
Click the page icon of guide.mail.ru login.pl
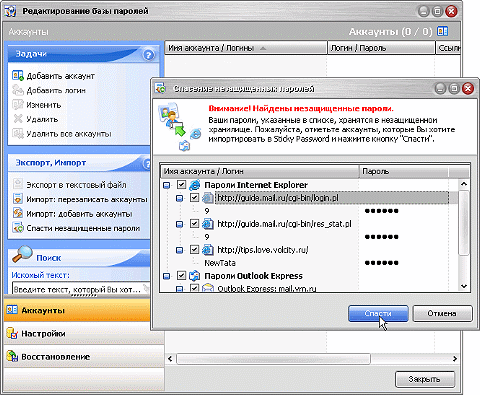click(x=208, y=198)
